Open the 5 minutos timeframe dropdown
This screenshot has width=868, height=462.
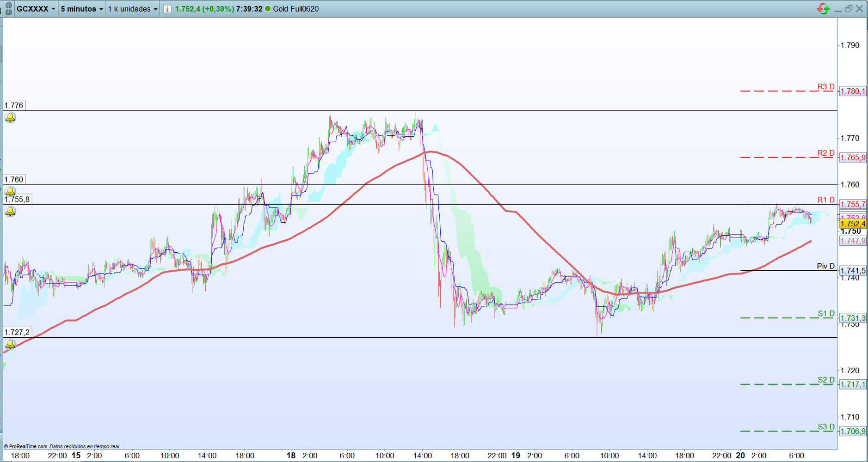(x=82, y=9)
